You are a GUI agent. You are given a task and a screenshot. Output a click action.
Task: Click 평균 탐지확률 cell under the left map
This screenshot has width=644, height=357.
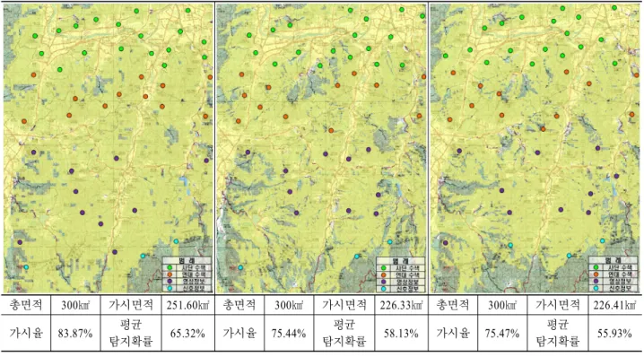[131, 333]
